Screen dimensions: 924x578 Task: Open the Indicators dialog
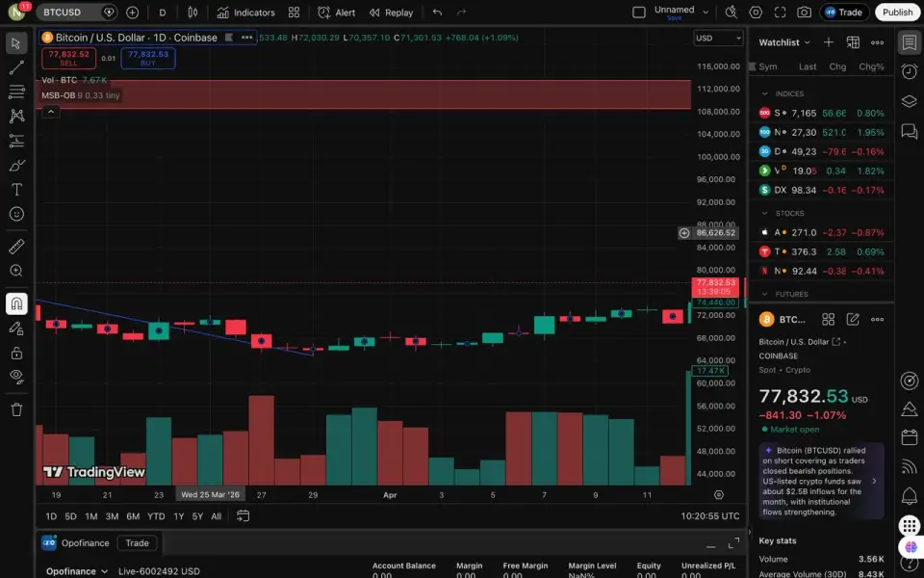(245, 13)
